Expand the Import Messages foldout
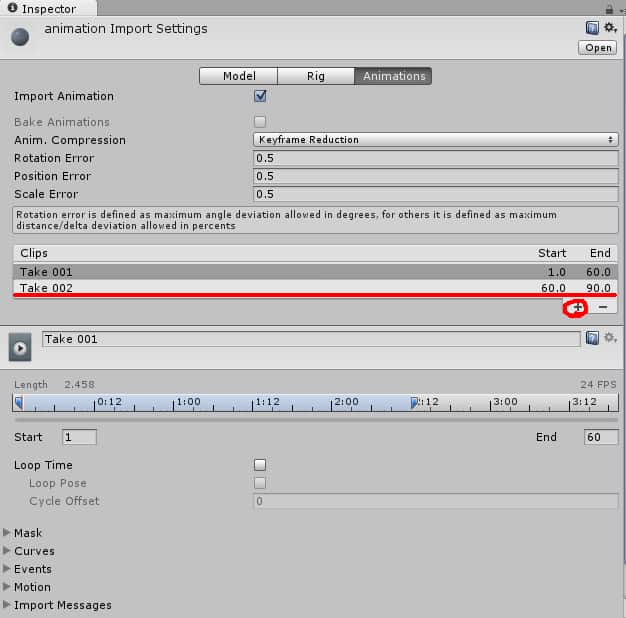The height and width of the screenshot is (618, 626). [62, 605]
